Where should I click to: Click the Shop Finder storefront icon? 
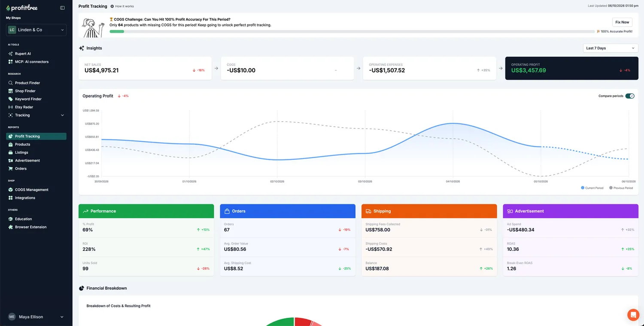pos(11,91)
